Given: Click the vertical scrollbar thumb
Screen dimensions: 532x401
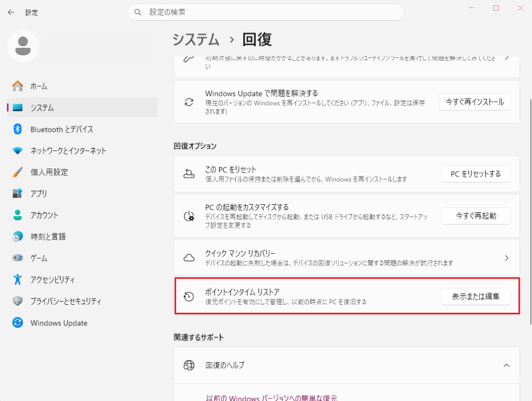Looking at the screenshot, I should pyautogui.click(x=530, y=212).
